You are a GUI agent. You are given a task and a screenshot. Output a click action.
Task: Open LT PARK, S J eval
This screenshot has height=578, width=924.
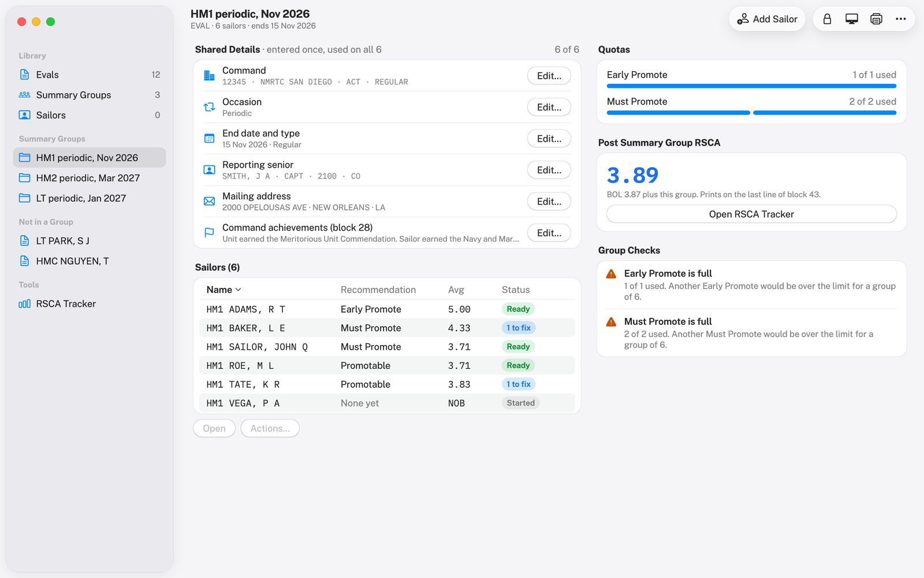[x=90, y=240]
